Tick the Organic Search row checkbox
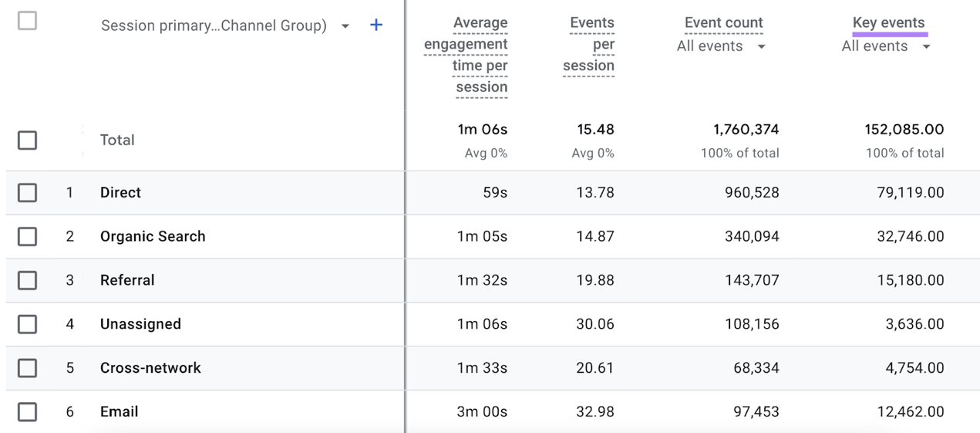Screen dimensions: 980x433 [27, 236]
